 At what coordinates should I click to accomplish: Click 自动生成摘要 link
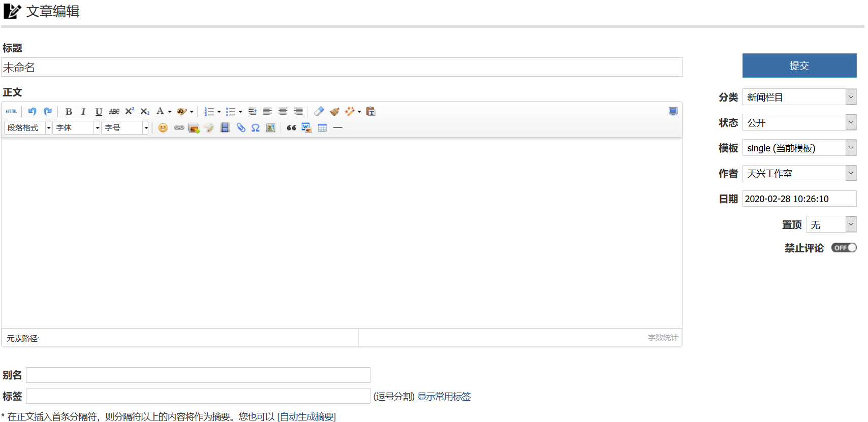pyautogui.click(x=306, y=416)
